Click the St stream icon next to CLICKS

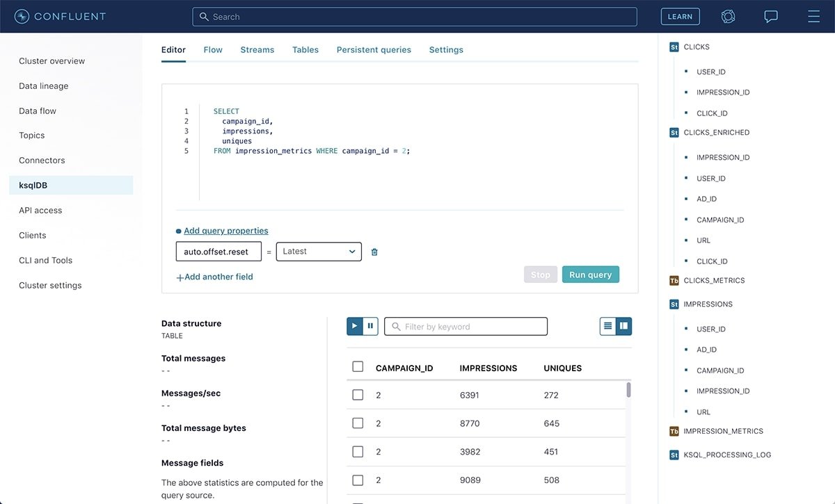point(674,47)
